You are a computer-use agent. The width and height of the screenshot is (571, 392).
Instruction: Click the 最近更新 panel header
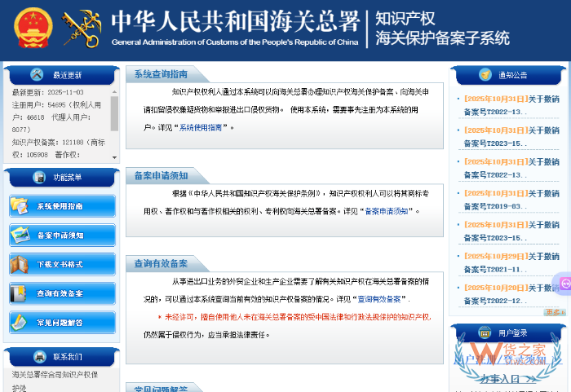coord(61,75)
